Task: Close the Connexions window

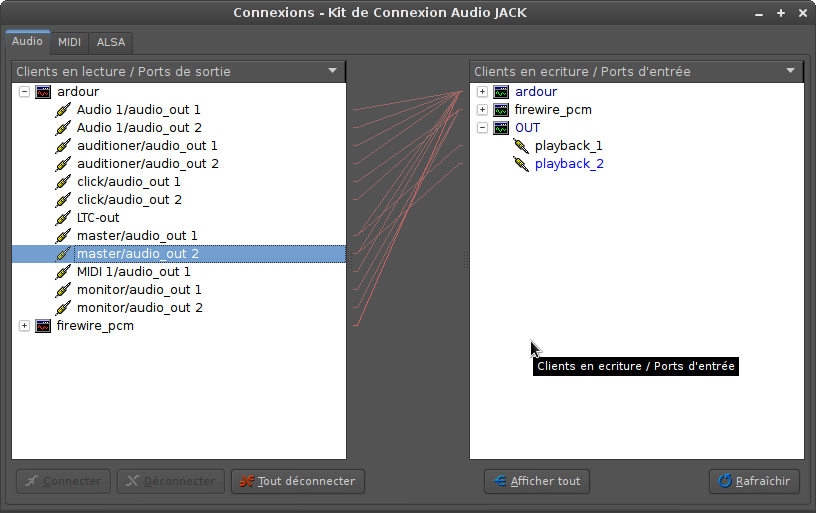Action: pos(802,14)
